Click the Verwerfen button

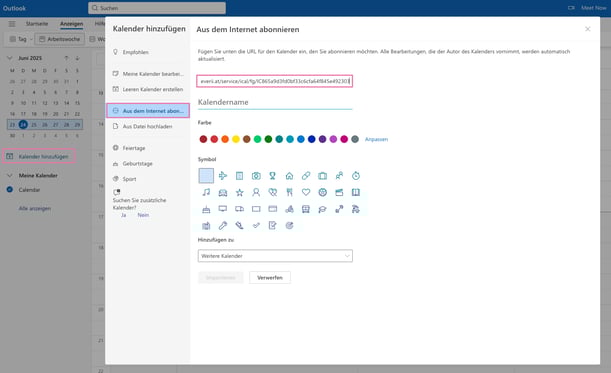[x=270, y=278]
